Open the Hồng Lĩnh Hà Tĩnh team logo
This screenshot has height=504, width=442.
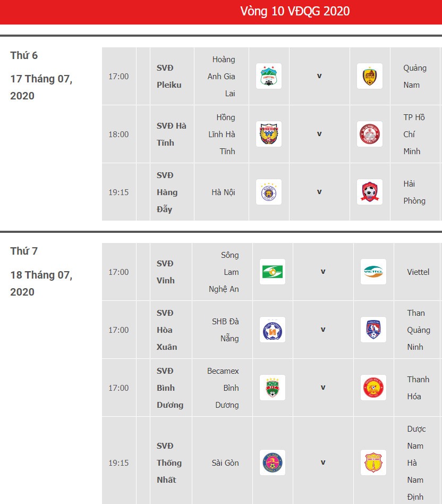click(x=268, y=134)
